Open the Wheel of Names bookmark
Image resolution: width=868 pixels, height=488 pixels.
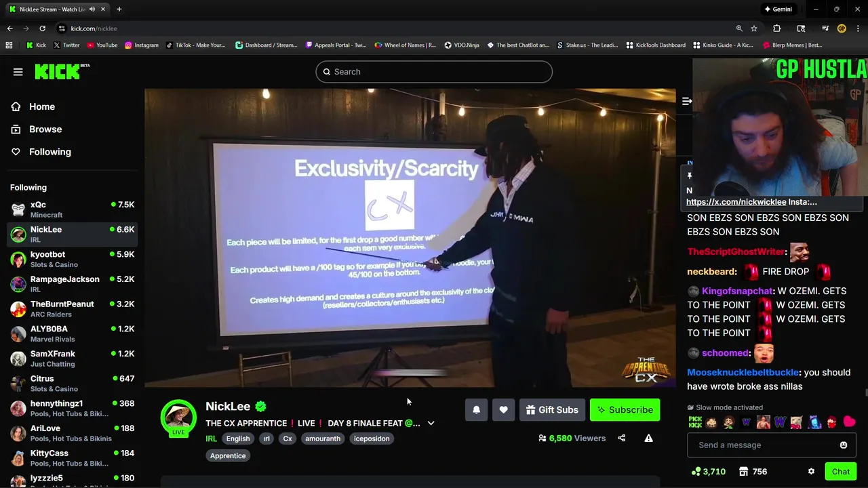406,45
